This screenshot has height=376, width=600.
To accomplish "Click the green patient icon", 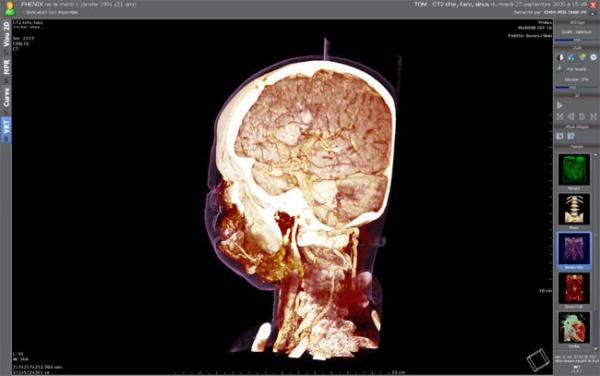I will [10, 8].
